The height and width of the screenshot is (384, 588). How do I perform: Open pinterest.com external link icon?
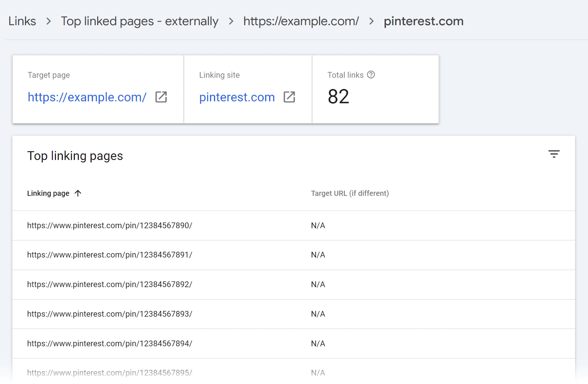click(289, 97)
